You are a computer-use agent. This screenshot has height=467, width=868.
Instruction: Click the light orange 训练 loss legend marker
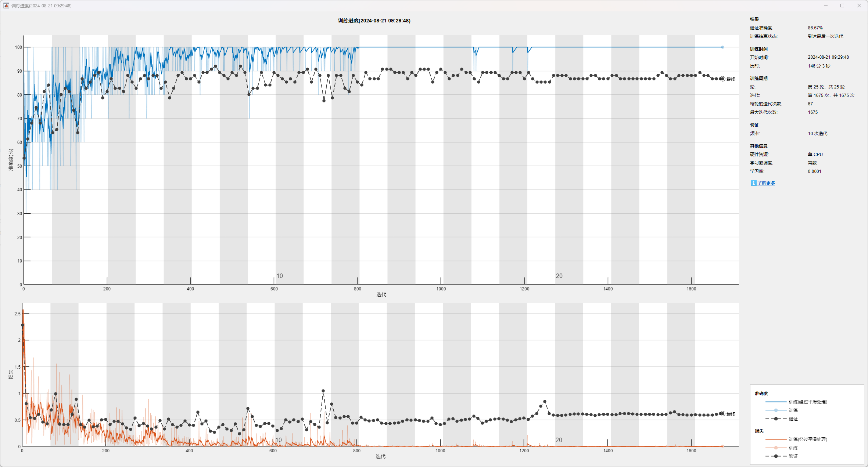(776, 448)
